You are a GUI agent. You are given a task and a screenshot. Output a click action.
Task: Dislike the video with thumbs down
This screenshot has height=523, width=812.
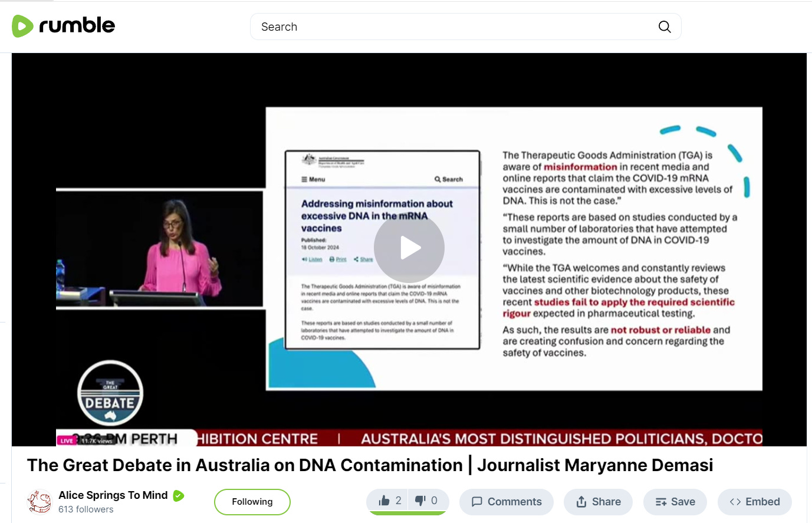pyautogui.click(x=427, y=501)
